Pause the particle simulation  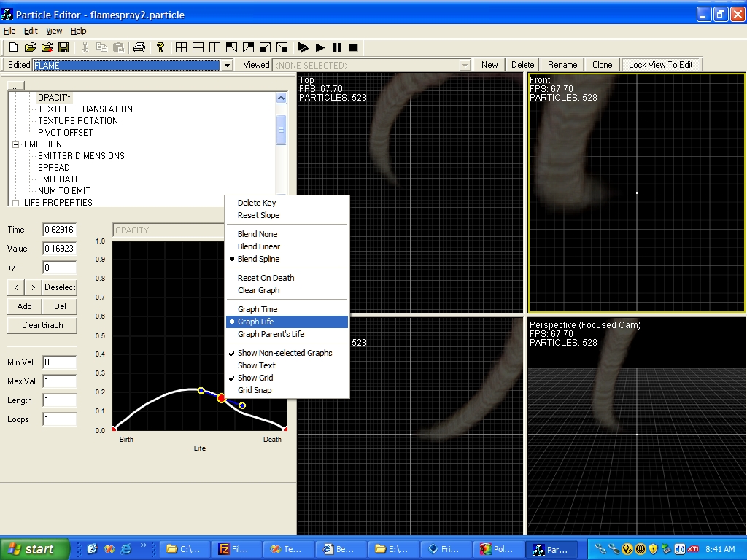(337, 47)
